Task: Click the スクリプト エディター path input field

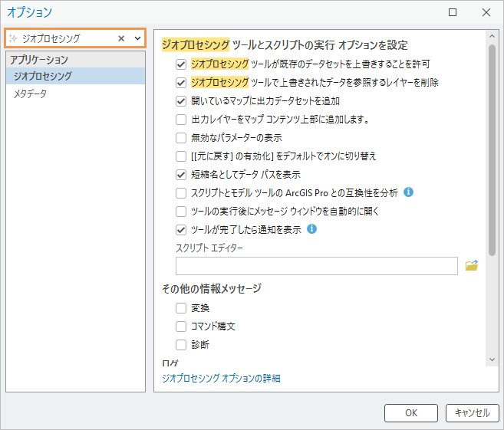Action: tap(316, 266)
